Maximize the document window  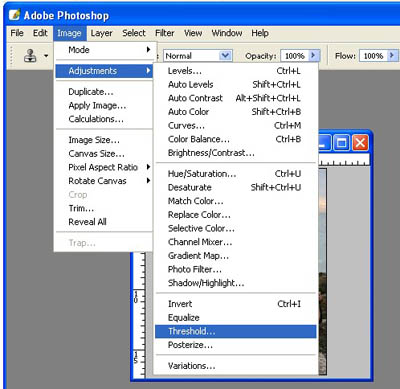pyautogui.click(x=342, y=143)
